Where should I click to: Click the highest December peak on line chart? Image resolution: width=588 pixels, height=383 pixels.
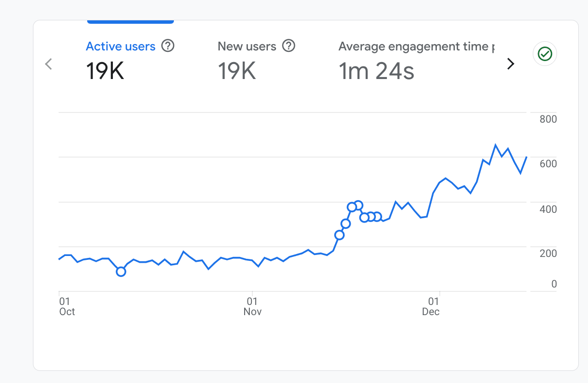(x=495, y=145)
